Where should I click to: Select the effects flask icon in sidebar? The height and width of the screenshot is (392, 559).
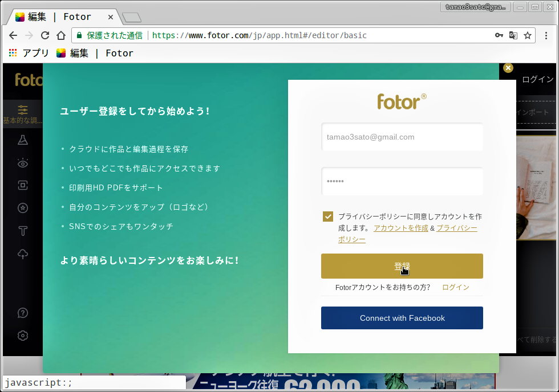pos(23,140)
